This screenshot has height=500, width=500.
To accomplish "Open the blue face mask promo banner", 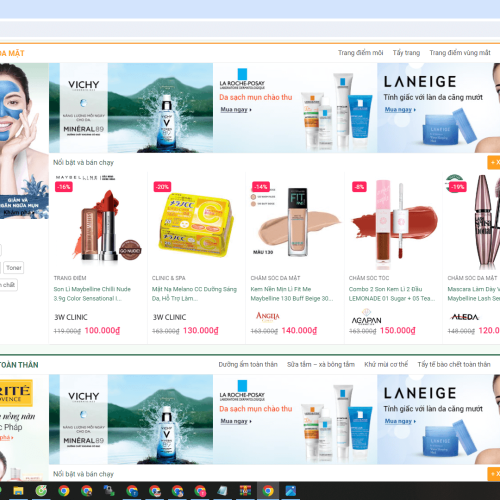I will click(24, 141).
